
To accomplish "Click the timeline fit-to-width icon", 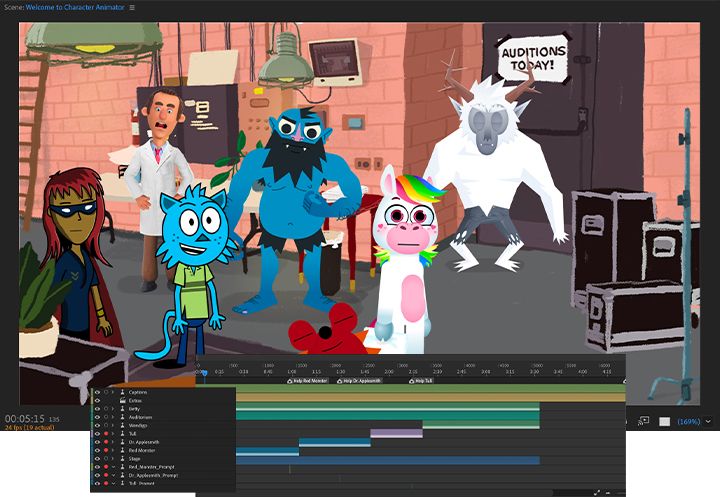I will [x=597, y=492].
